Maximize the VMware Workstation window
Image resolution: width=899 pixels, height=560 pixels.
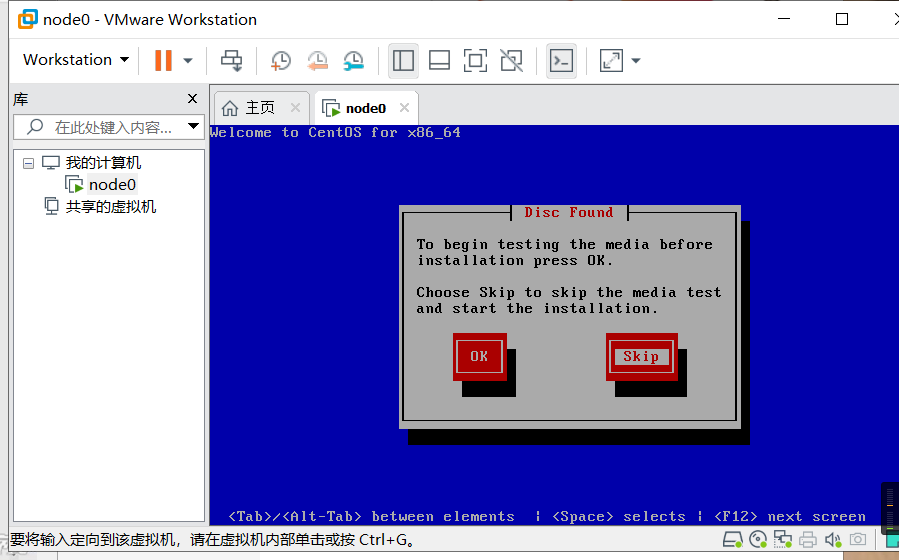[x=842, y=19]
